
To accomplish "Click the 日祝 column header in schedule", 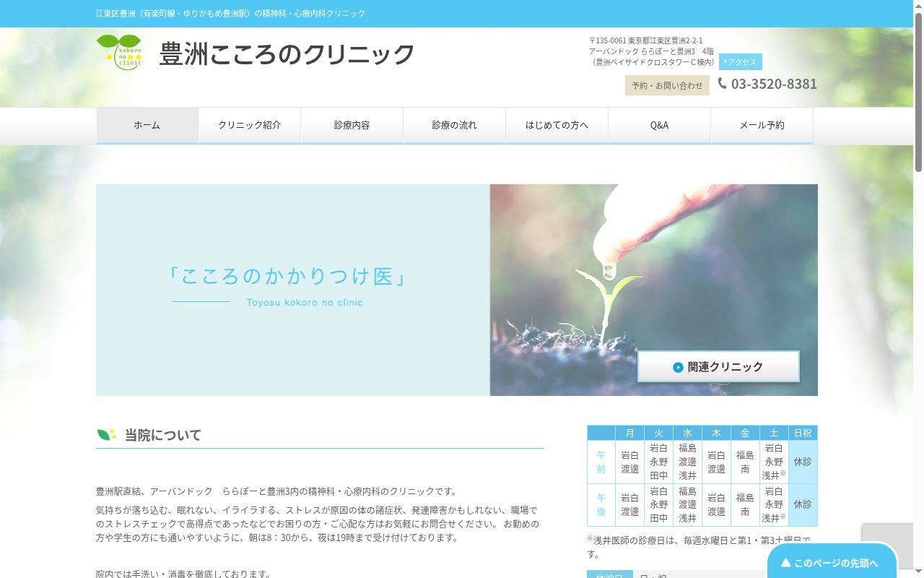I will tap(803, 433).
